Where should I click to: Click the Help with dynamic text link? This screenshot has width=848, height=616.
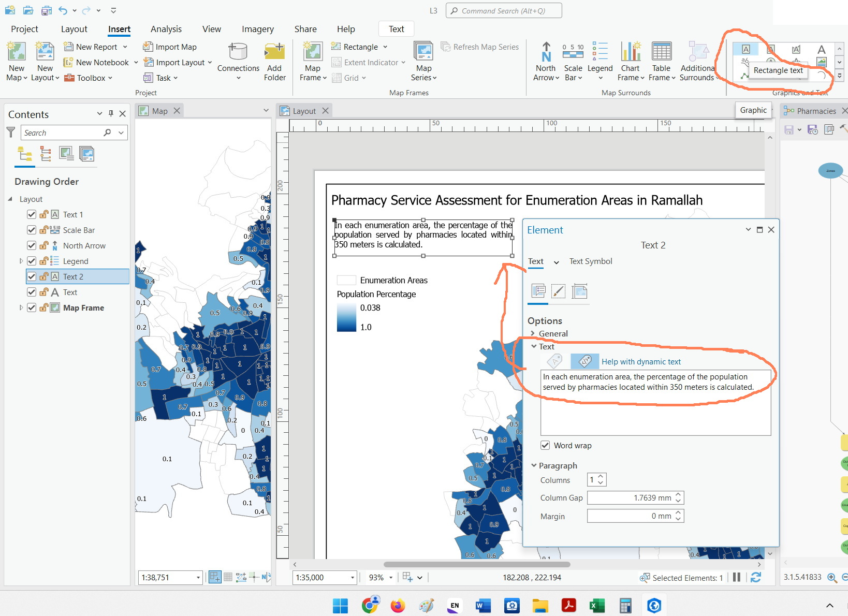click(641, 361)
